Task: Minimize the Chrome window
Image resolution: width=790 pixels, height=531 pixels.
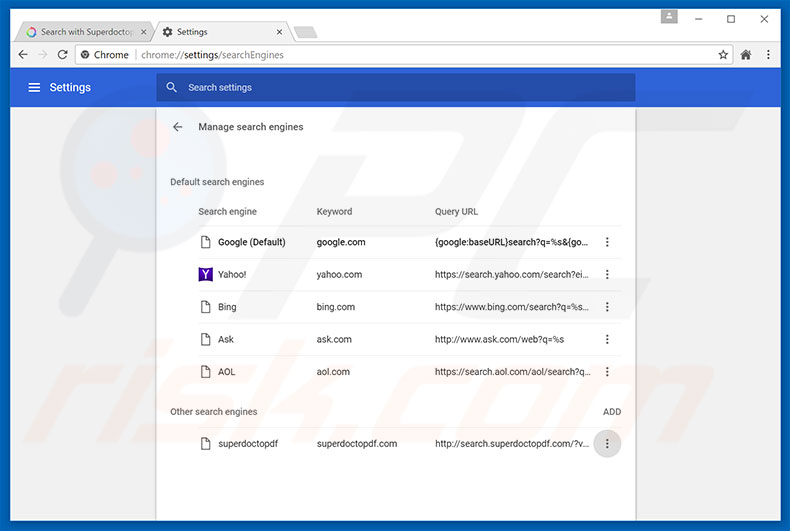Action: 698,19
